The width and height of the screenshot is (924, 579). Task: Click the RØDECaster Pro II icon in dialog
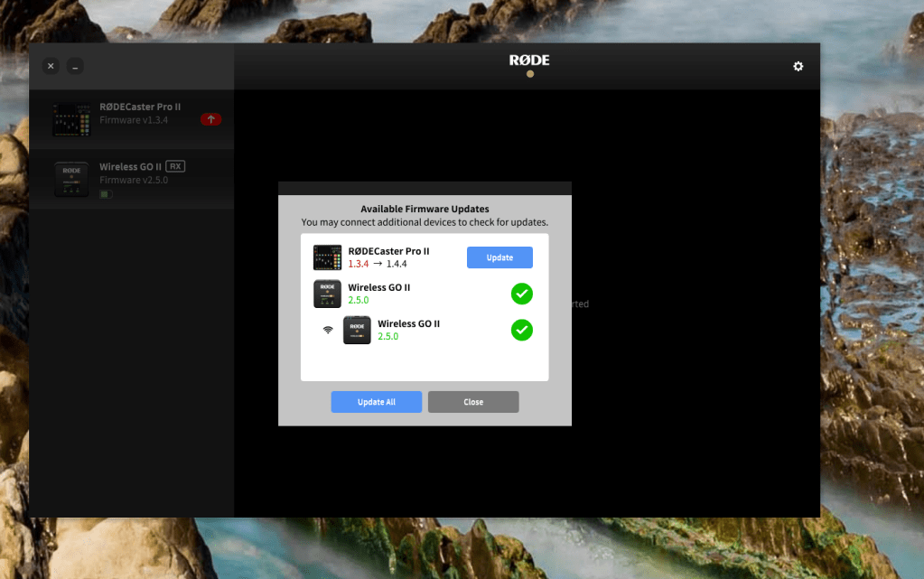[327, 257]
